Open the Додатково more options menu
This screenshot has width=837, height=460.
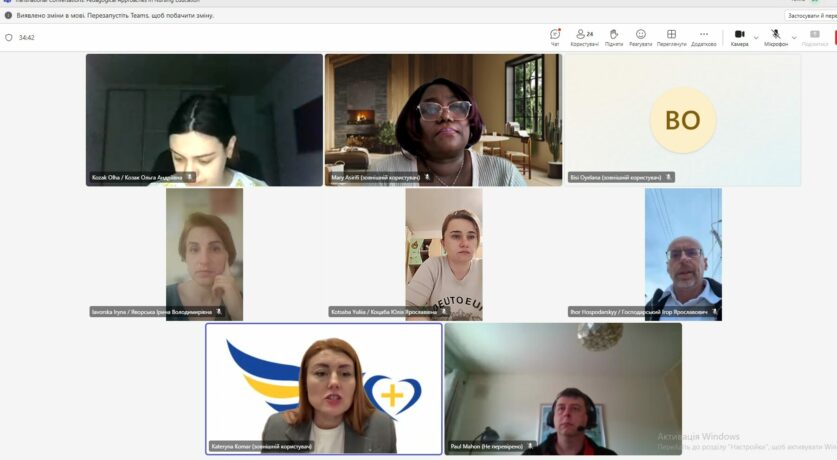point(703,35)
